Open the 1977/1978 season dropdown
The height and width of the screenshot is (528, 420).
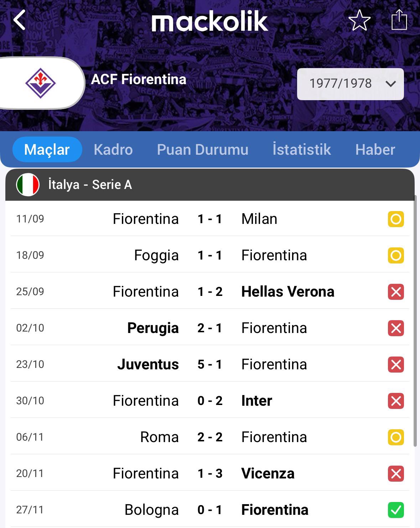point(350,84)
